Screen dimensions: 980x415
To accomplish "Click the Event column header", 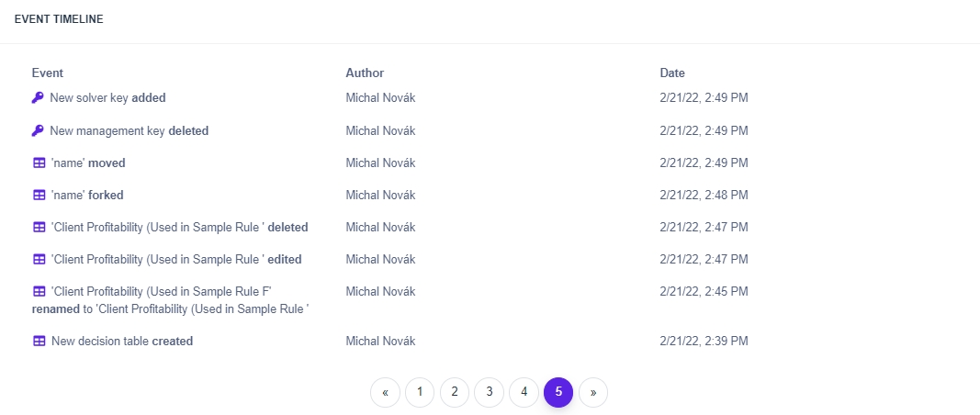I will (x=47, y=73).
